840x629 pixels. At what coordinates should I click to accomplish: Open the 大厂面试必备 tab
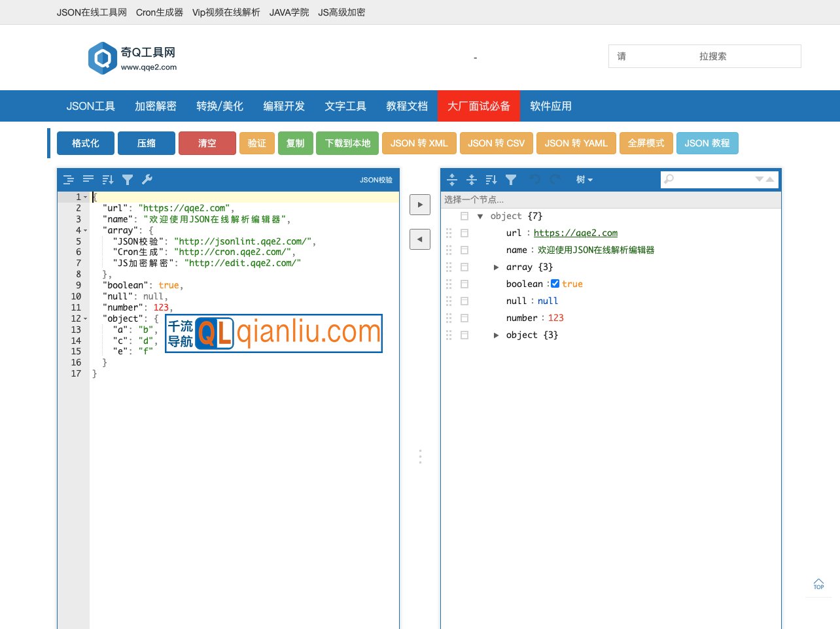click(478, 106)
